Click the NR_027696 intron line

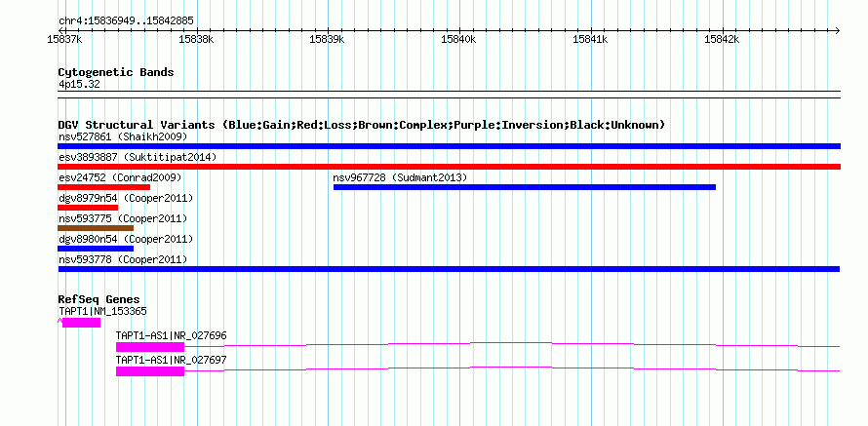pyautogui.click(x=512, y=344)
